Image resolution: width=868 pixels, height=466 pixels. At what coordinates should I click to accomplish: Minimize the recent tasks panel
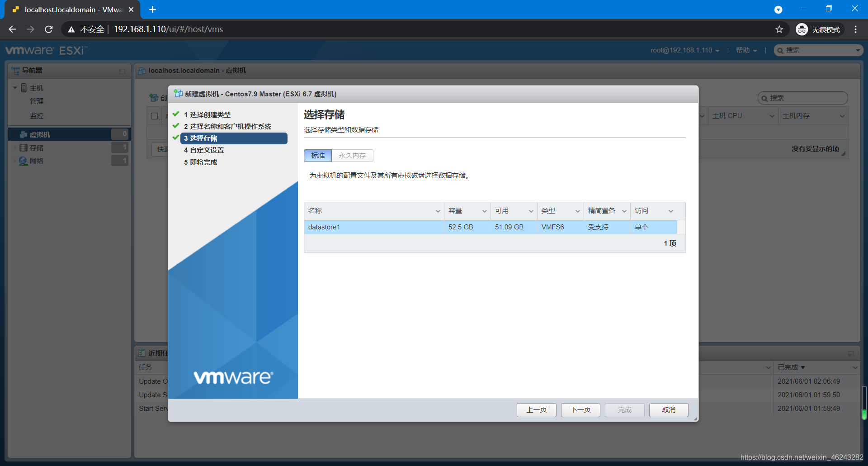[x=851, y=353]
